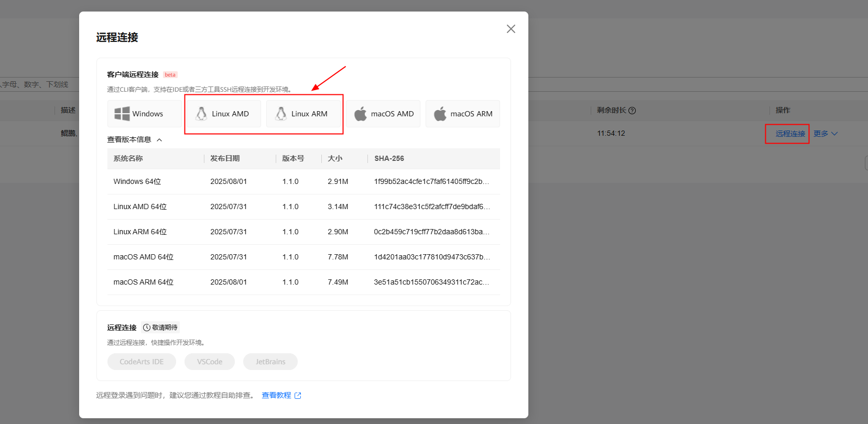Collapse the 查看版本信息 section

point(159,140)
